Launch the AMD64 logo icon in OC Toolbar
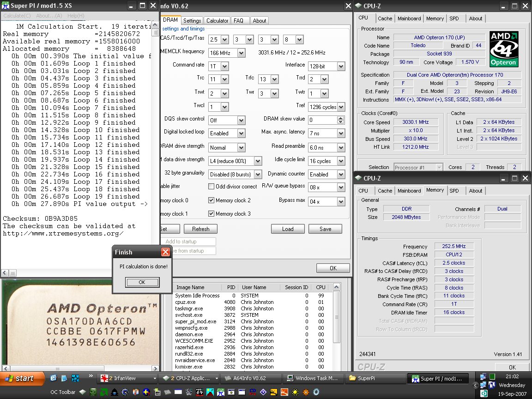Viewport: 532px width, 399px height. click(x=199, y=392)
